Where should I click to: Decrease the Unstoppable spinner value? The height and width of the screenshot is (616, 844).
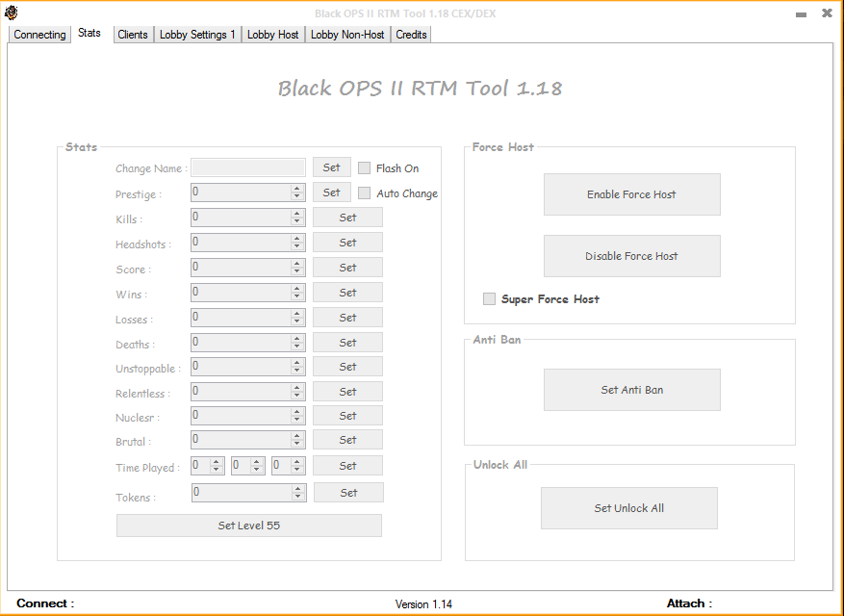(297, 371)
